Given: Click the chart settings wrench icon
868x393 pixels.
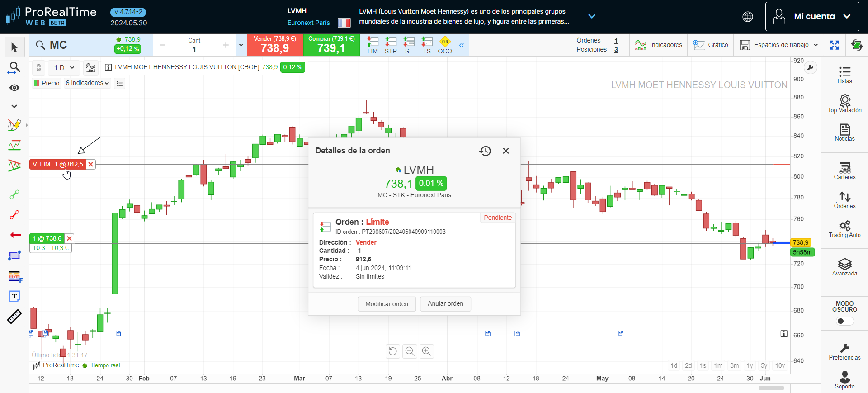Looking at the screenshot, I should point(810,68).
